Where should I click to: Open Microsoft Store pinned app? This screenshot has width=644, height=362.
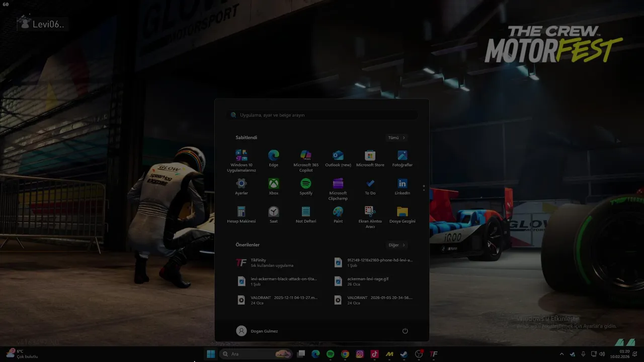pyautogui.click(x=370, y=158)
